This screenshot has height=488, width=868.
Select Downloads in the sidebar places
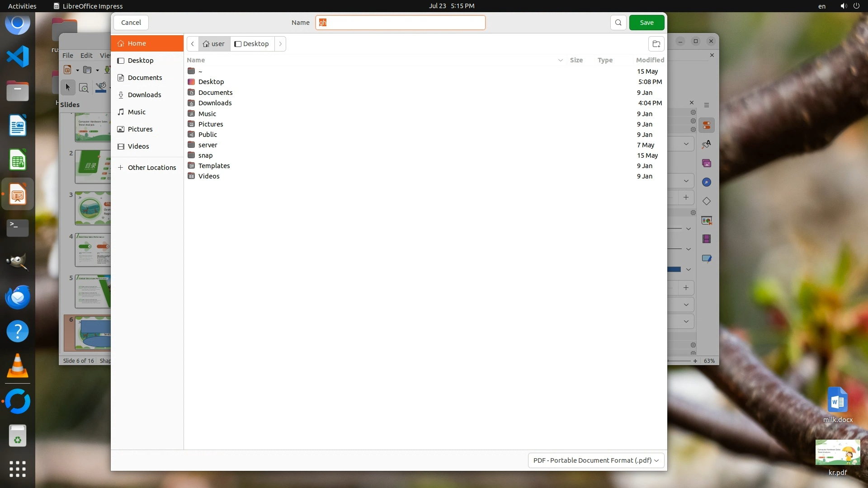point(144,95)
